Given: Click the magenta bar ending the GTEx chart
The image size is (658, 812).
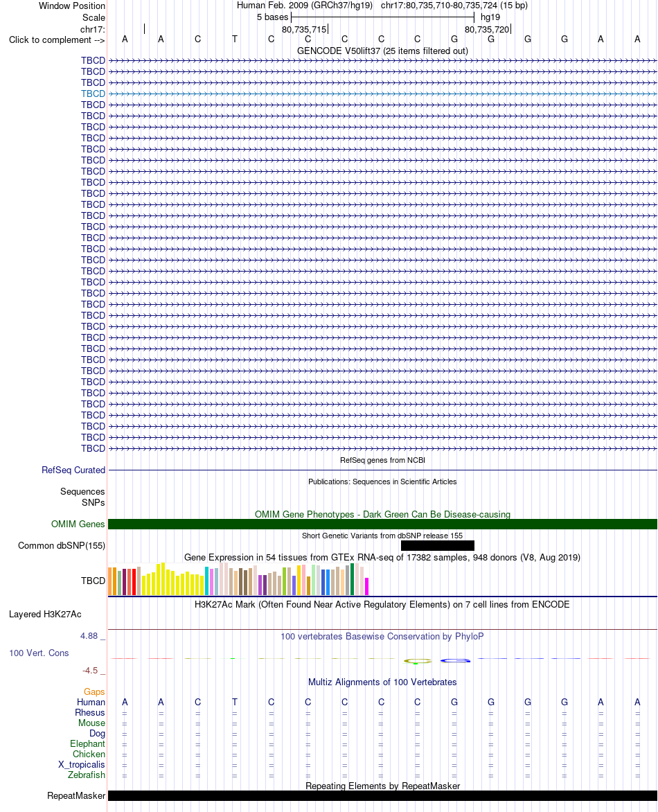Looking at the screenshot, I should point(366,586).
